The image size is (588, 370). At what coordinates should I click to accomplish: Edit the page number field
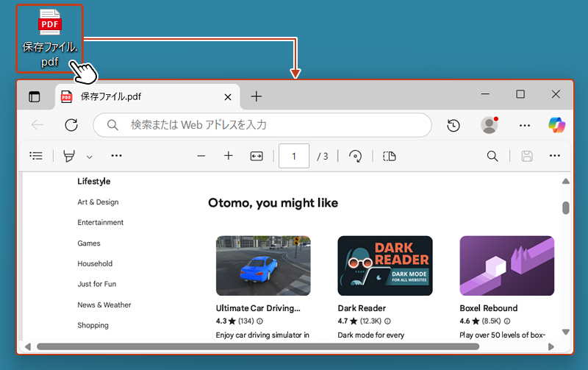pyautogui.click(x=294, y=156)
